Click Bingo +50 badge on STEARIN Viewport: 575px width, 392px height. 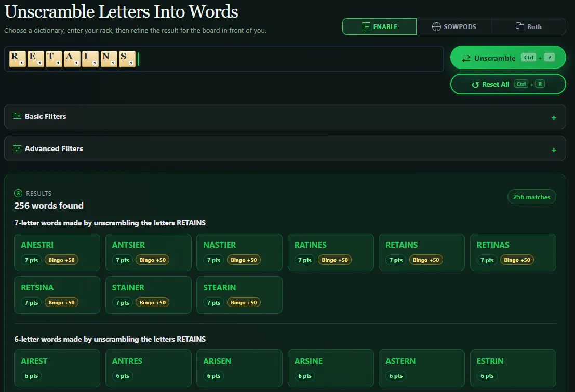pos(244,303)
